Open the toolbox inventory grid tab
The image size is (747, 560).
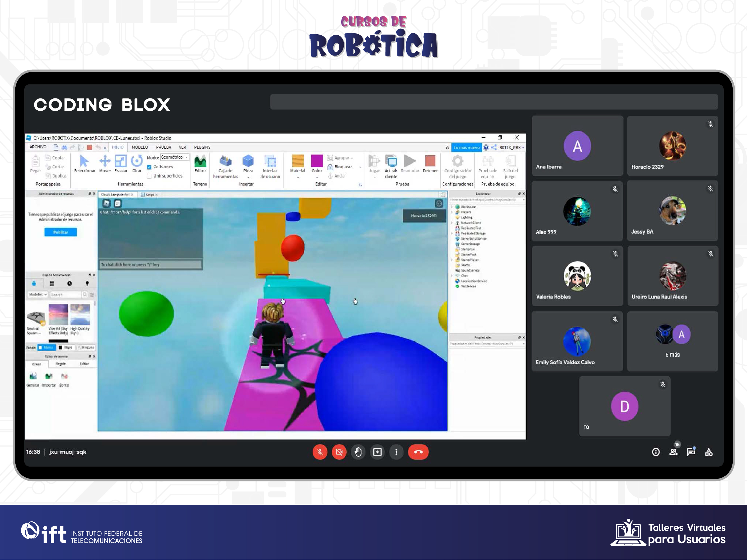tap(52, 284)
